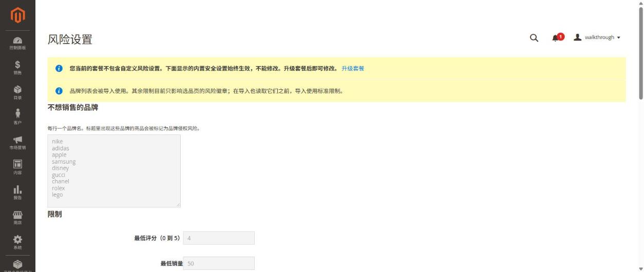This screenshot has width=644, height=272.
Task: Click the 最低销量 label
Action: (x=171, y=263)
